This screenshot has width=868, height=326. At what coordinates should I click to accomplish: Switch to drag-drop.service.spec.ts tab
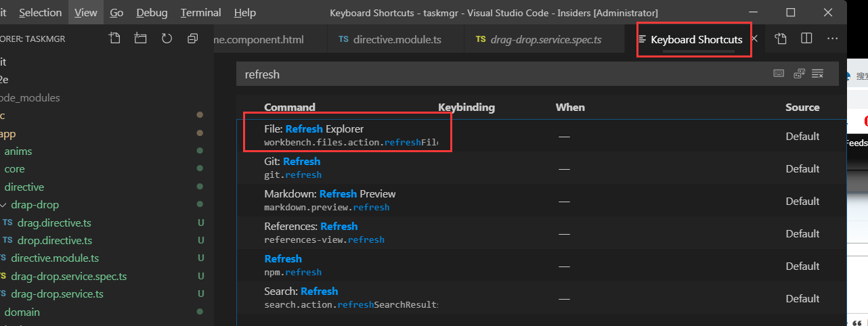tap(546, 39)
